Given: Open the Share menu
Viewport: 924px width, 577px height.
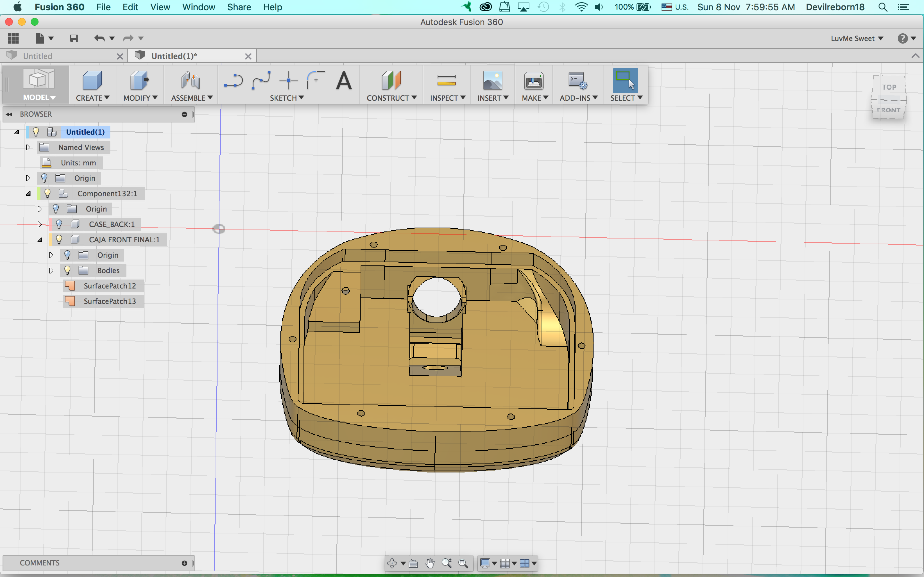Looking at the screenshot, I should [x=239, y=7].
